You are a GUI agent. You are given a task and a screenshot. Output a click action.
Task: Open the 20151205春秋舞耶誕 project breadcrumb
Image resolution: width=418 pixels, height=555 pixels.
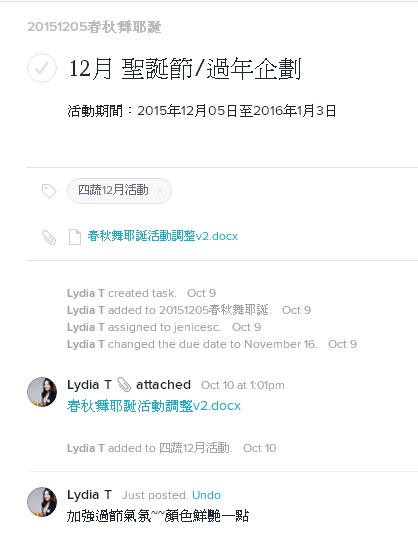pyautogui.click(x=94, y=27)
